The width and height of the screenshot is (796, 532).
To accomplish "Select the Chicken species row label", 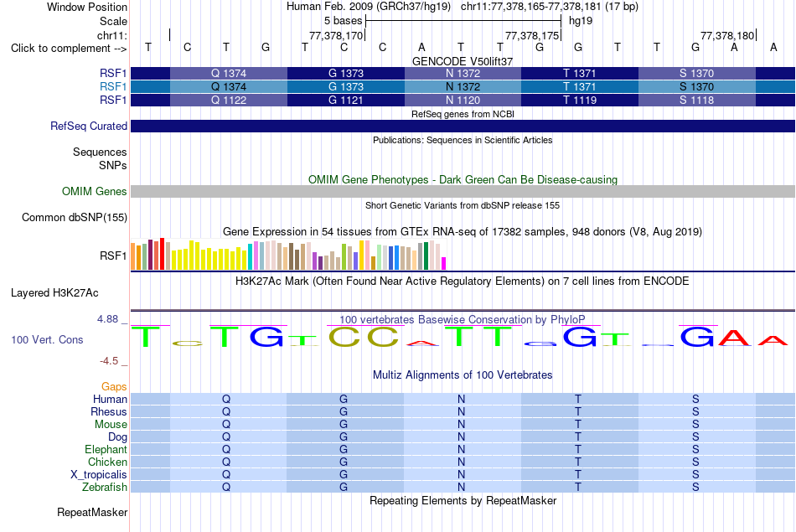I will point(107,462).
